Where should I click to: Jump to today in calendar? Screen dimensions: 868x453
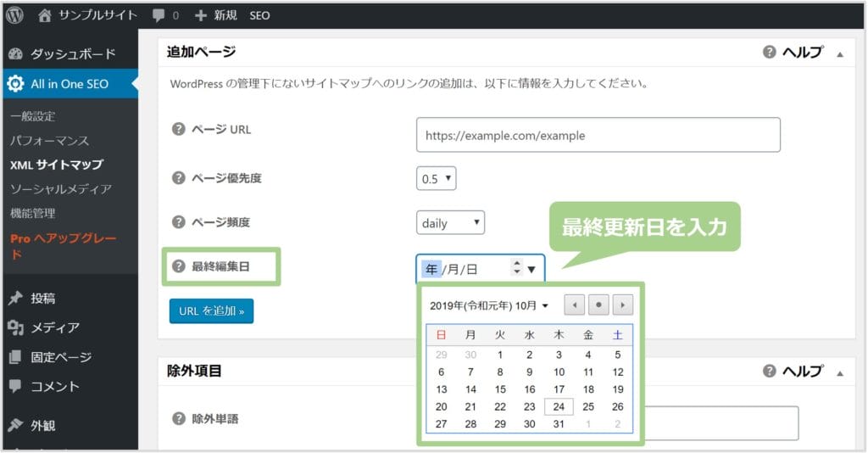point(598,305)
